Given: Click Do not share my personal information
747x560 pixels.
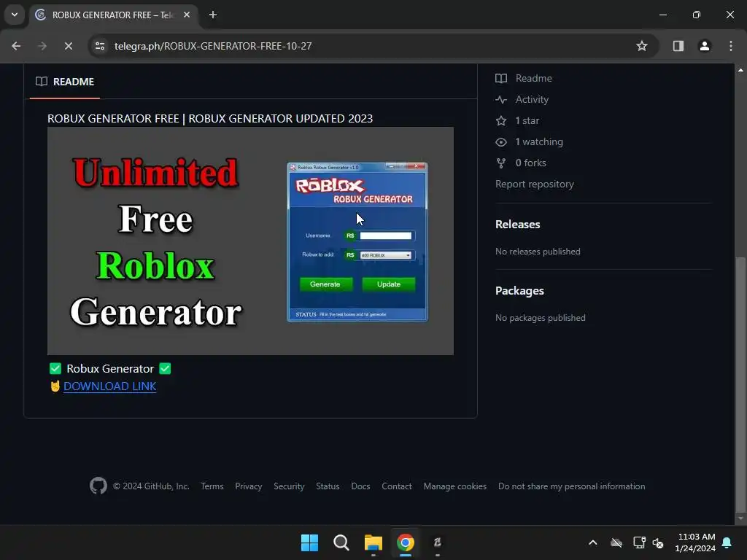Looking at the screenshot, I should click(572, 486).
